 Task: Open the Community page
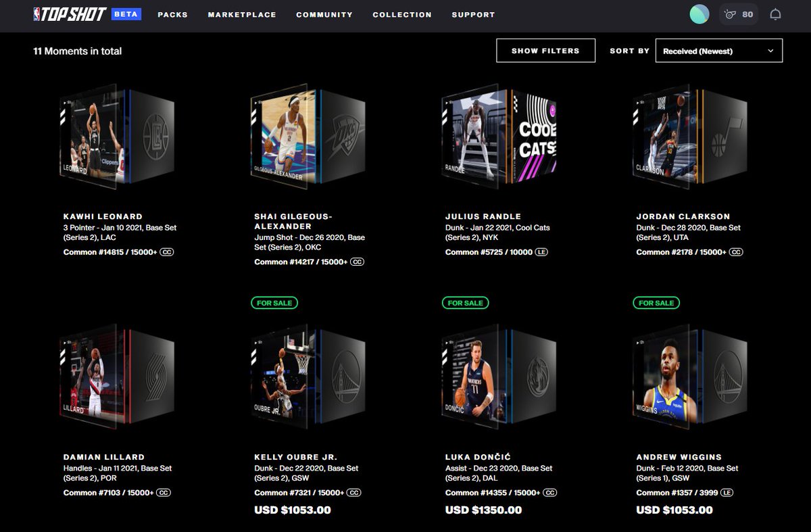click(x=324, y=15)
